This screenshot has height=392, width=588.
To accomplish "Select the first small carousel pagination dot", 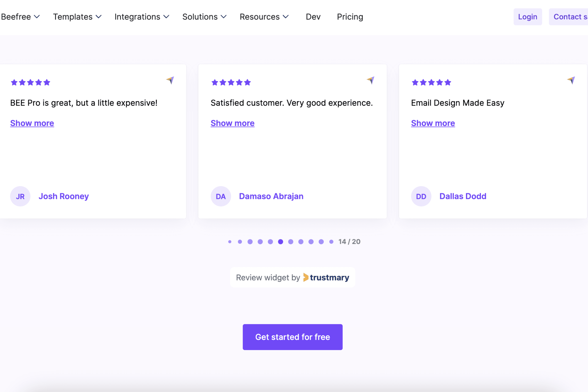I will pyautogui.click(x=230, y=242).
